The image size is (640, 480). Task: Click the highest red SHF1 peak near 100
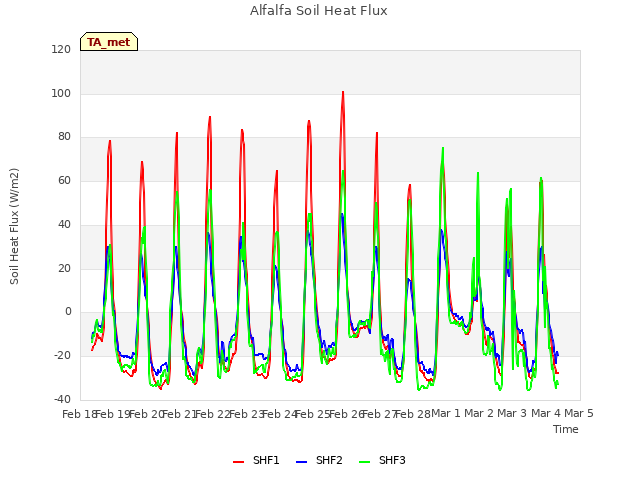pyautogui.click(x=343, y=92)
